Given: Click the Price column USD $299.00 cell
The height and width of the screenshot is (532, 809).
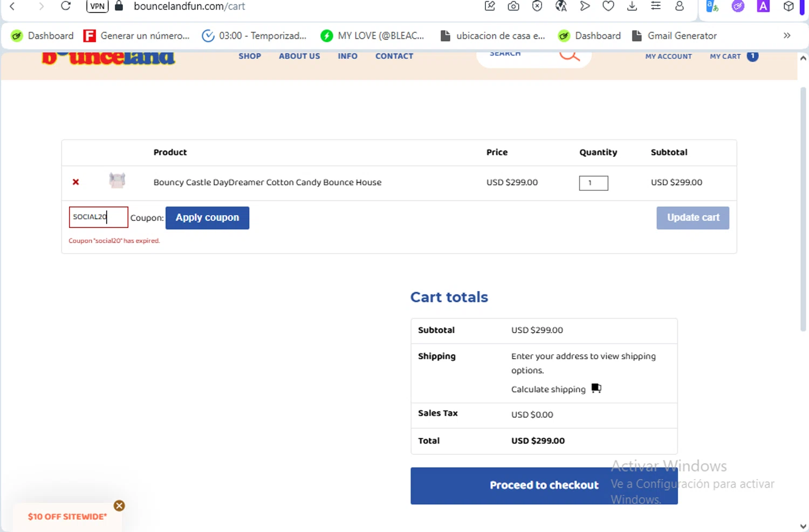Looking at the screenshot, I should tap(512, 182).
